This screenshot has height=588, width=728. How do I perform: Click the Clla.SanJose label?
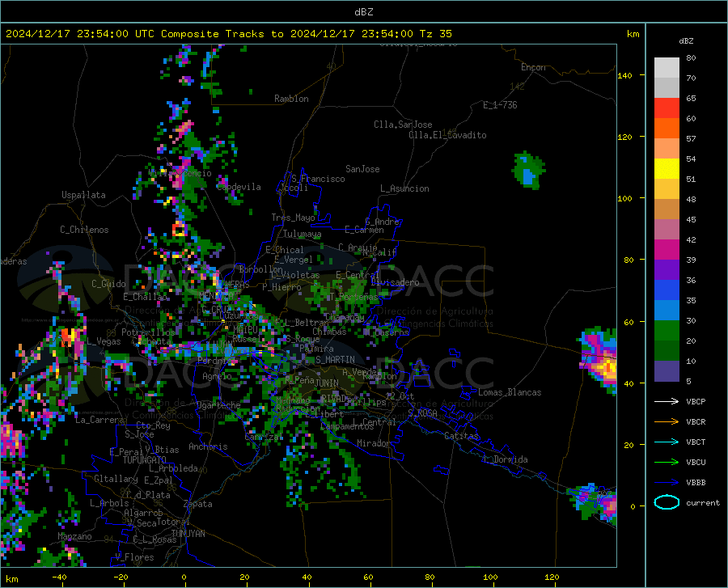[403, 125]
